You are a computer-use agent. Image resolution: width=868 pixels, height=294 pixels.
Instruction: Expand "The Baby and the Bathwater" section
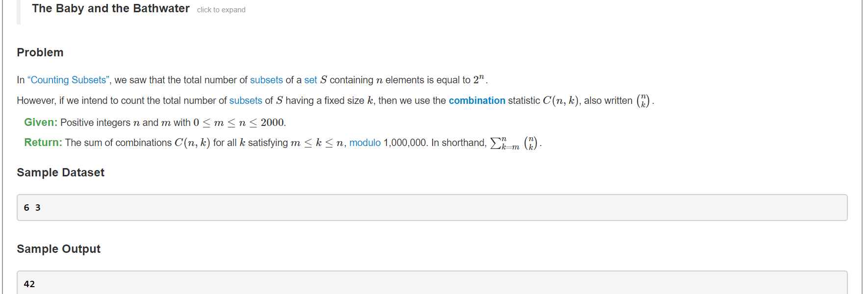(x=110, y=9)
